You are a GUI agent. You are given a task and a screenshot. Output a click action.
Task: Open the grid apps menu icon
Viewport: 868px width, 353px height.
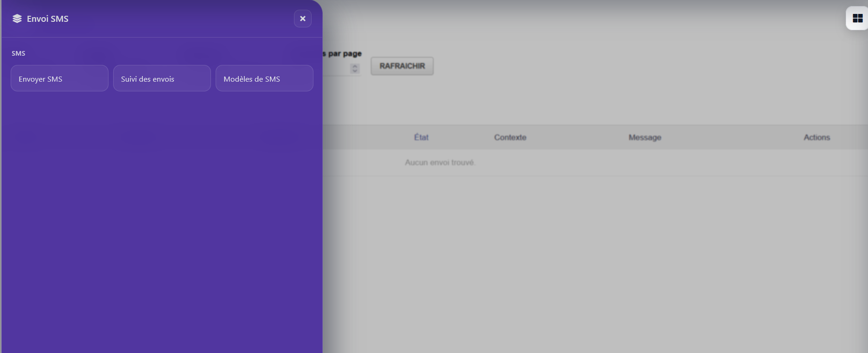pyautogui.click(x=857, y=19)
